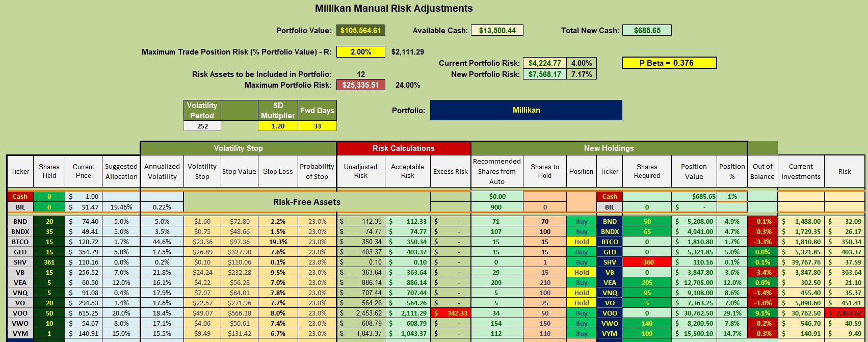Click the VOO ticker cell in first column
This screenshot has width=868, height=342.
(20, 313)
